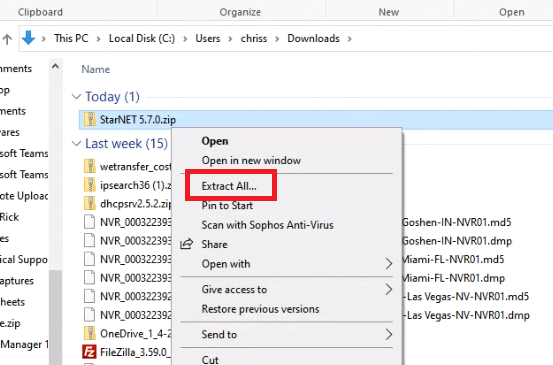Viewport: 553px width, 365px height.
Task: Click chriss breadcrumb in address bar
Action: [x=254, y=38]
